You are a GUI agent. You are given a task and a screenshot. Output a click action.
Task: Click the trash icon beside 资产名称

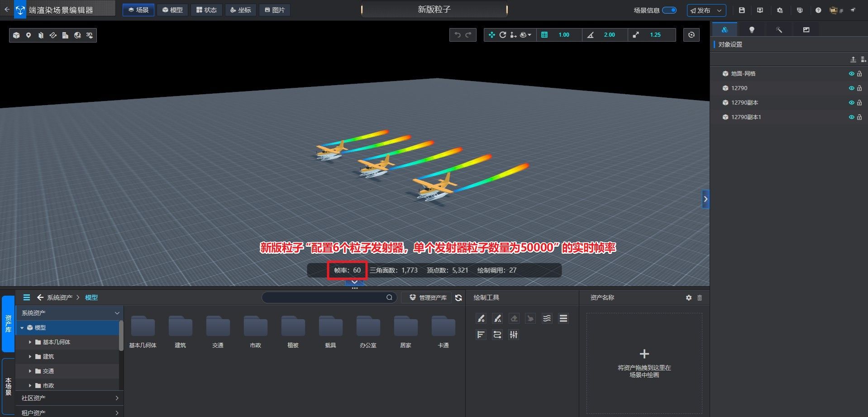coord(700,297)
